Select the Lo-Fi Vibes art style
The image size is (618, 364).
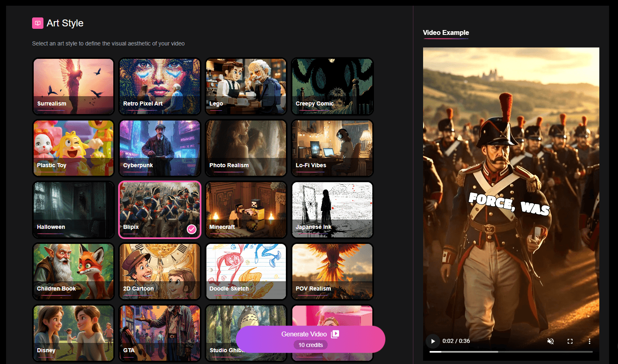click(332, 148)
